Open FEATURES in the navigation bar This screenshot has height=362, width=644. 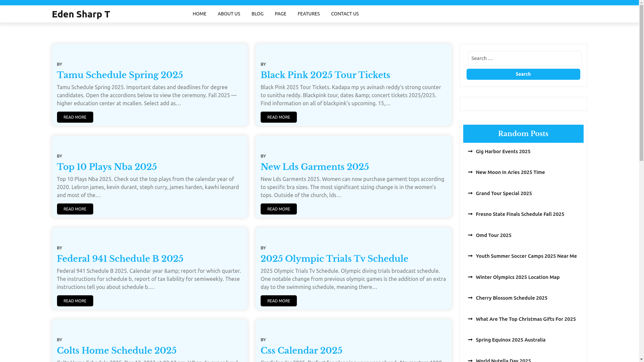(x=309, y=14)
